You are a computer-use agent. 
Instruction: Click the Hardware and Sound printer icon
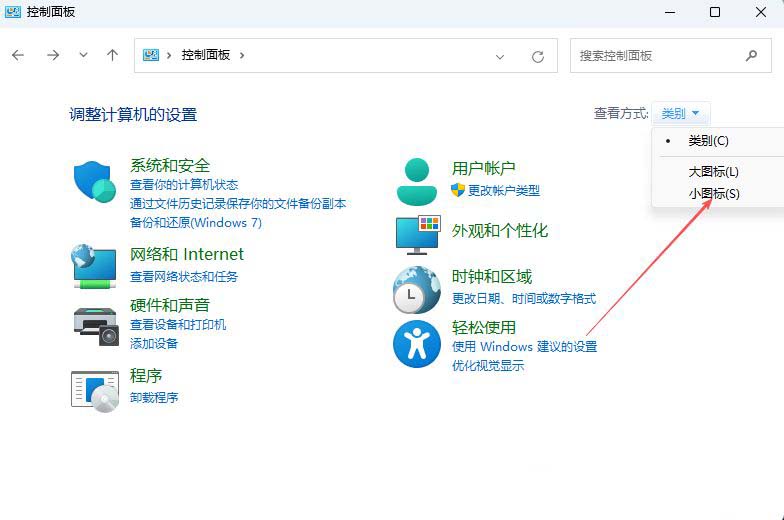click(96, 322)
